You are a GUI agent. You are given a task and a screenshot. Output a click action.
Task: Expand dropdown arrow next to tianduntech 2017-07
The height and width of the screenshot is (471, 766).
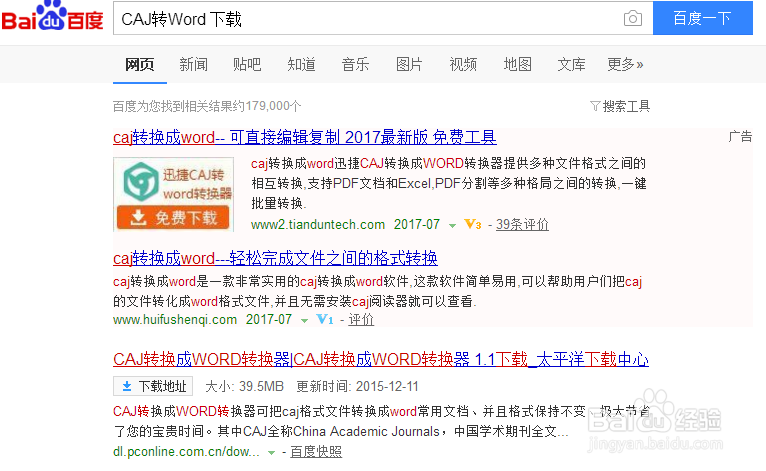(452, 226)
